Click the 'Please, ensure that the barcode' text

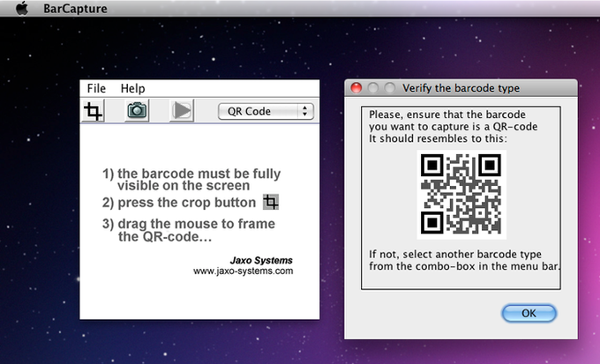tap(447, 115)
